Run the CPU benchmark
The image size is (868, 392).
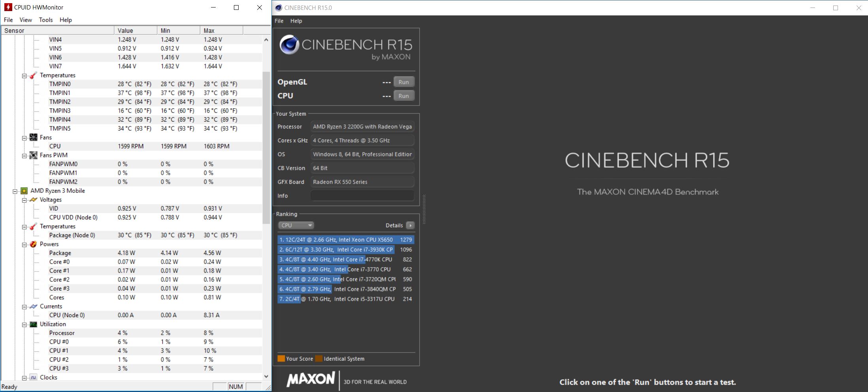(403, 96)
